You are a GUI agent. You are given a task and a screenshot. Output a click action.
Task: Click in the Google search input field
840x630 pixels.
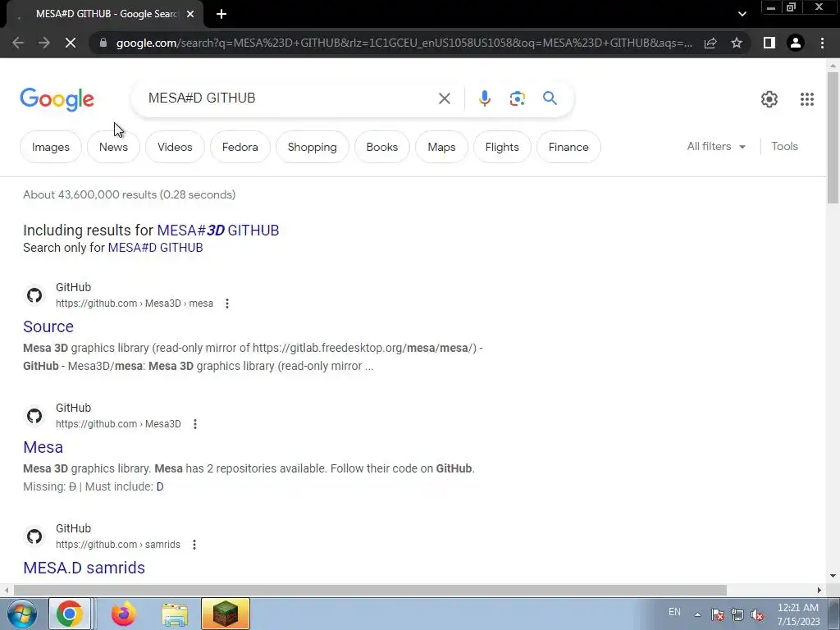pyautogui.click(x=290, y=98)
